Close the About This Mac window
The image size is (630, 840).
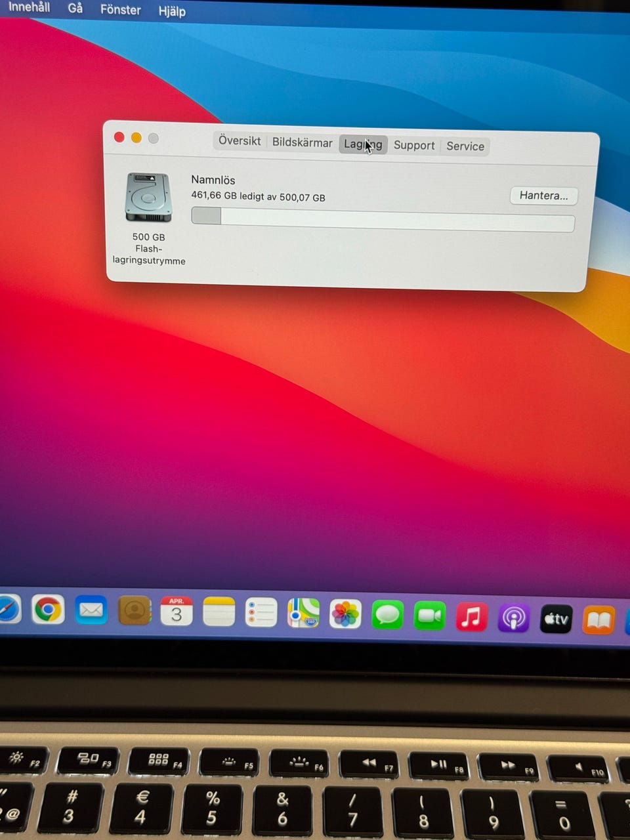[119, 137]
